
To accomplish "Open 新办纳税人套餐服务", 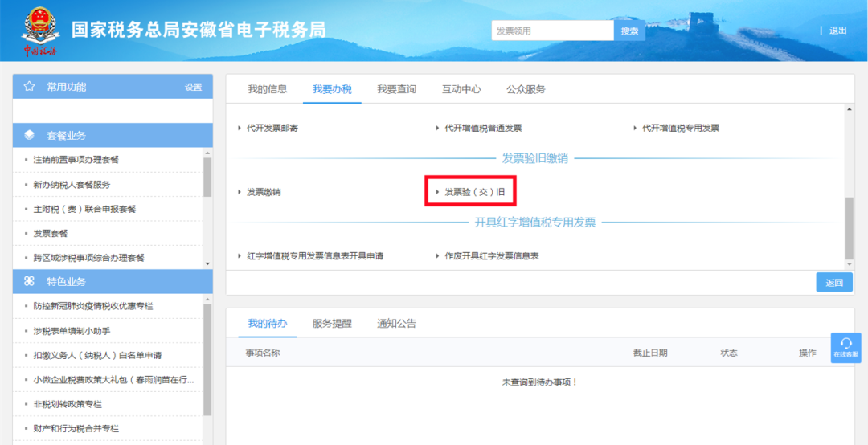I will 72,184.
